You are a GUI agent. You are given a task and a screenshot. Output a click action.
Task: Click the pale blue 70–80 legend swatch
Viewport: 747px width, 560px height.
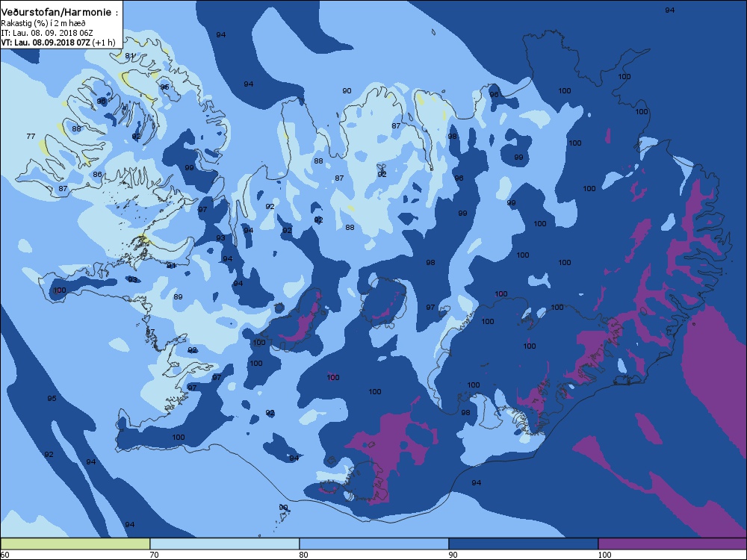point(224,544)
